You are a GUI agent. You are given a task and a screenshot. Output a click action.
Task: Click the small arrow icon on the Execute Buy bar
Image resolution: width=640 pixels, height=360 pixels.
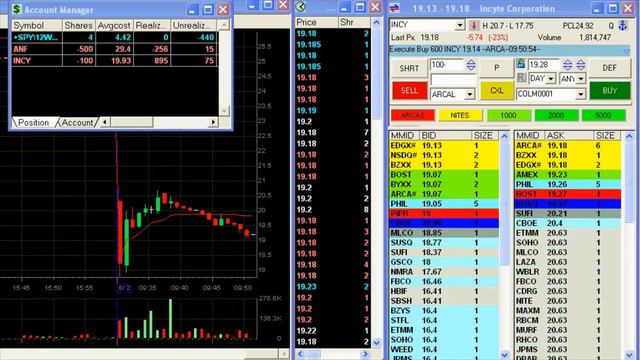coord(626,50)
